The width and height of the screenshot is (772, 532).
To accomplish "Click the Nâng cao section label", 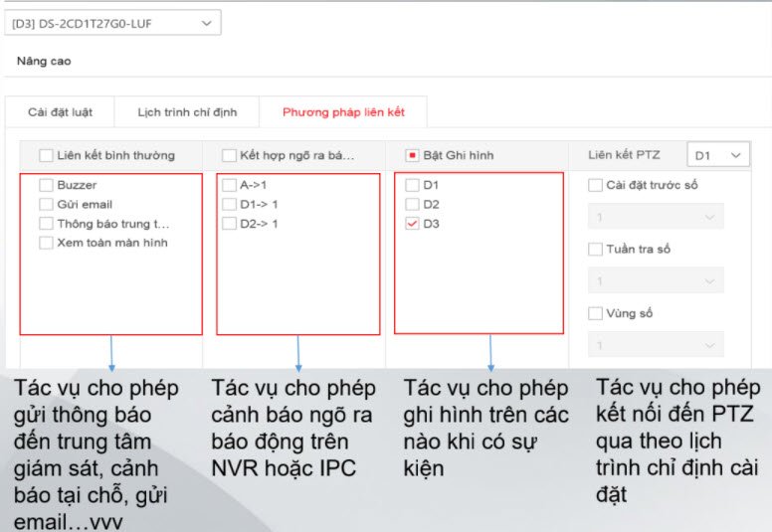I will (44, 61).
